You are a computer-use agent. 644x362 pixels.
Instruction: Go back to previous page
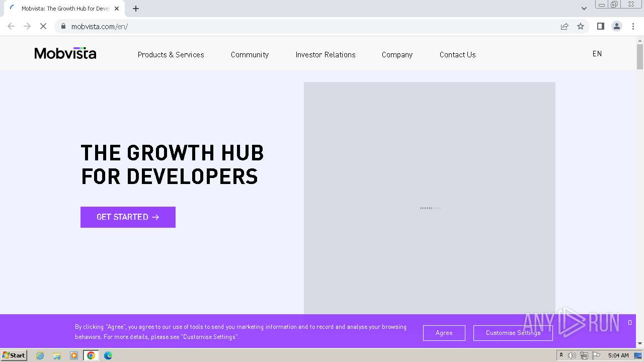tap(11, 26)
